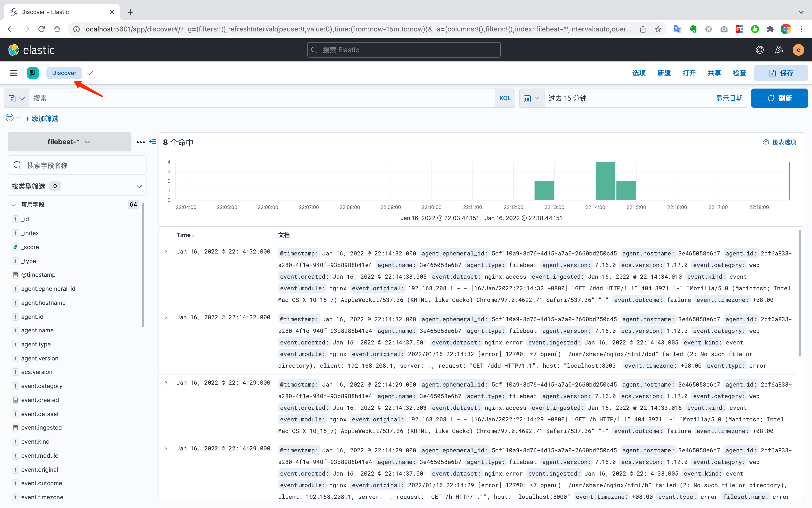Open the browser tab list chevron

(801, 12)
